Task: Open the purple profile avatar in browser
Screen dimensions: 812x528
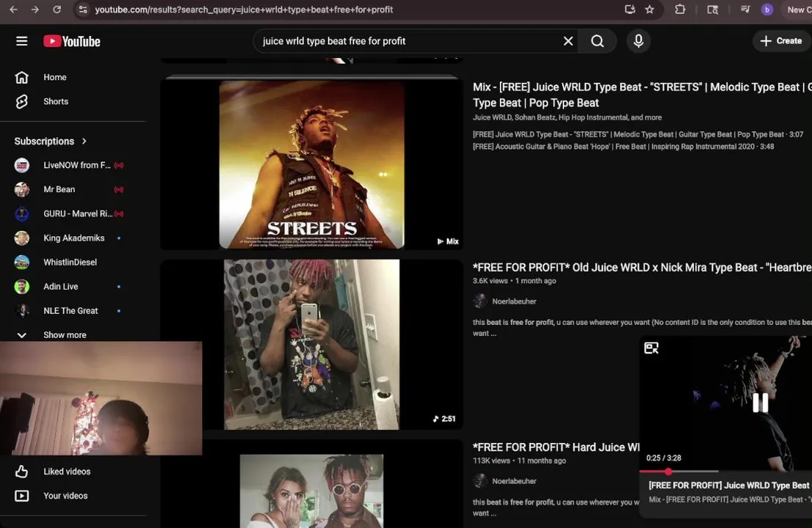Action: point(767,10)
